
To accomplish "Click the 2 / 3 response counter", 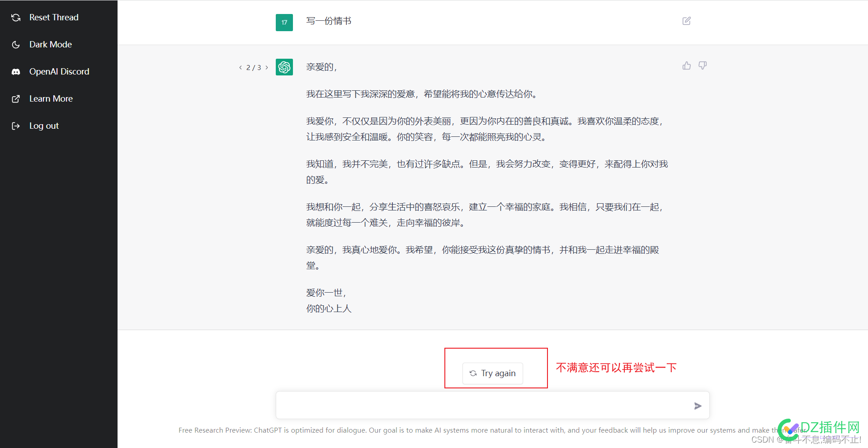I will 254,68.
